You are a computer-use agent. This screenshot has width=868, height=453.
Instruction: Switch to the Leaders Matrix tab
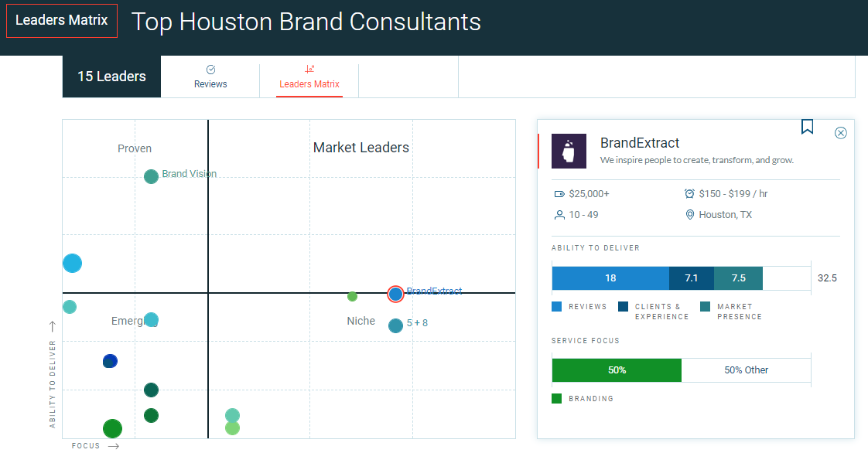(x=309, y=77)
